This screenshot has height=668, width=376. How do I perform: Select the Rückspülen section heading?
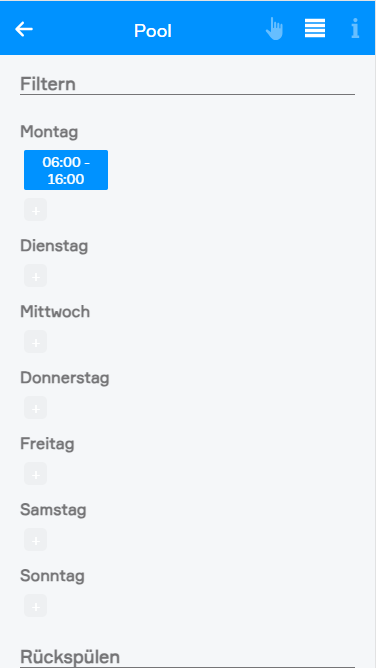coord(70,656)
